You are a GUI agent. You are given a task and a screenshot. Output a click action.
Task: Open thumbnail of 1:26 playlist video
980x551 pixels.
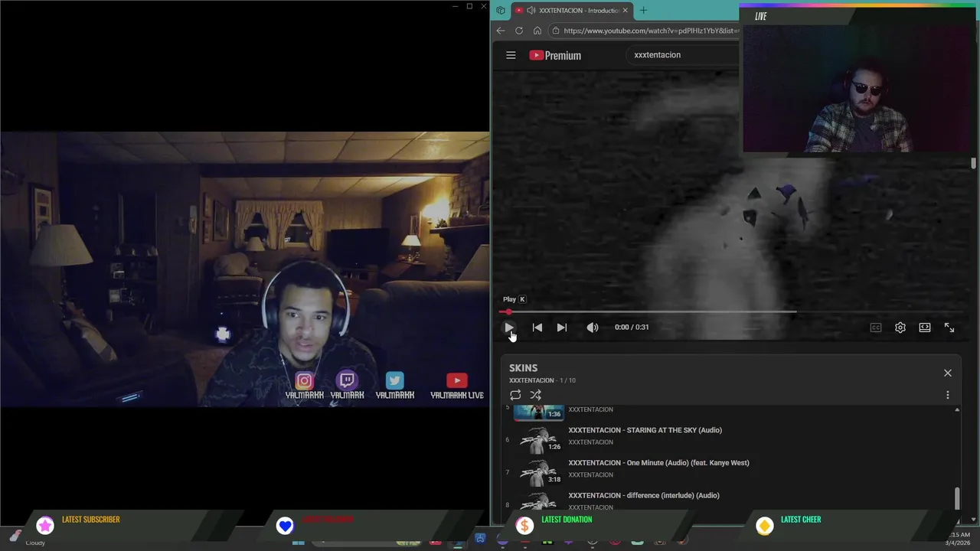point(538,439)
